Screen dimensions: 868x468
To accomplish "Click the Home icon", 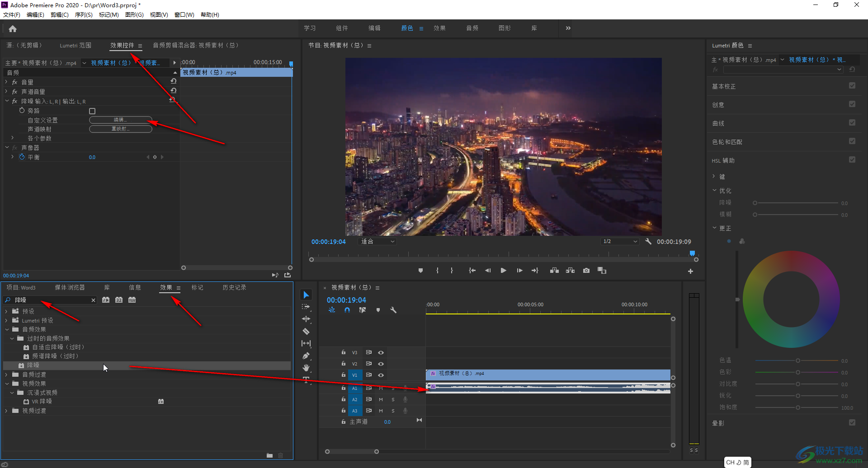I will tap(13, 29).
